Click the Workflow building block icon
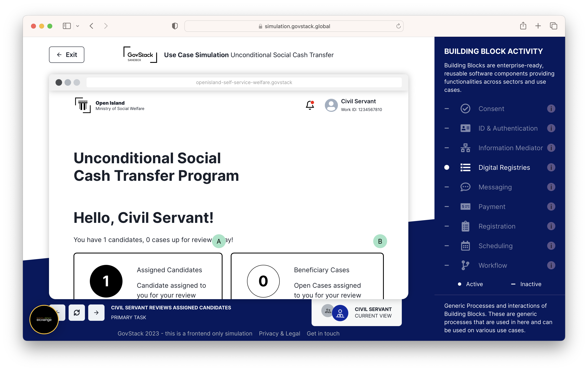The width and height of the screenshot is (588, 371). pos(465,265)
